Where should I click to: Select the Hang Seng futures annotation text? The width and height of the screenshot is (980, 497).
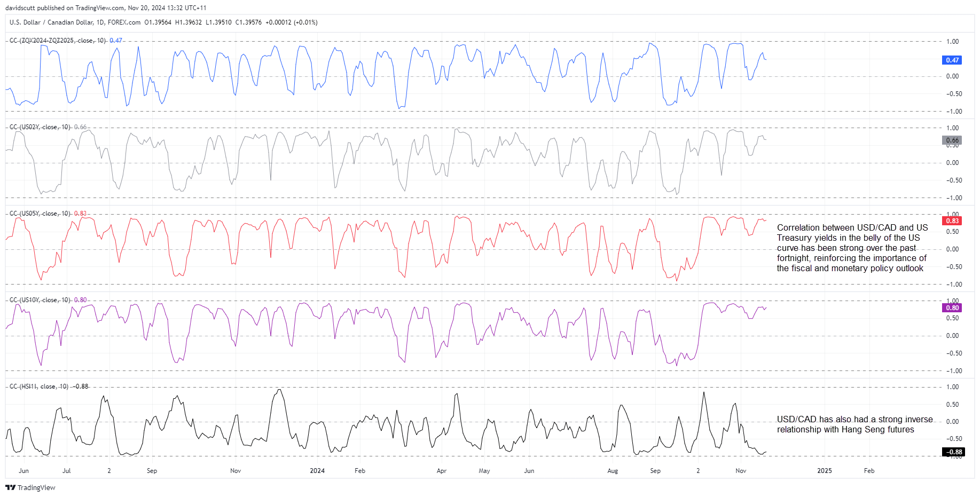854,424
